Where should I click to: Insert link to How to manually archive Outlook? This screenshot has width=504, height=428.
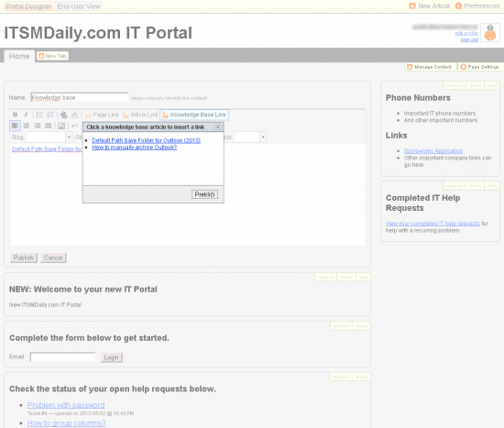point(135,148)
